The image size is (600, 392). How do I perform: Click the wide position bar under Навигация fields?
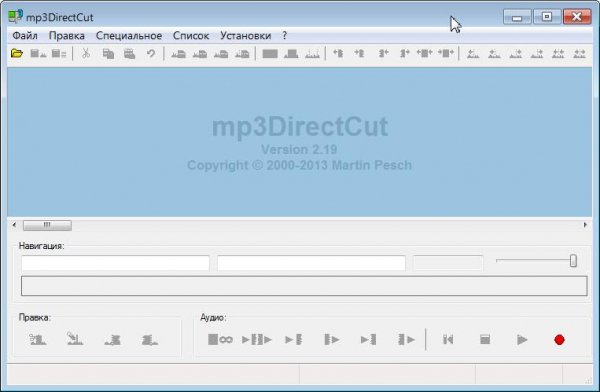tap(304, 286)
